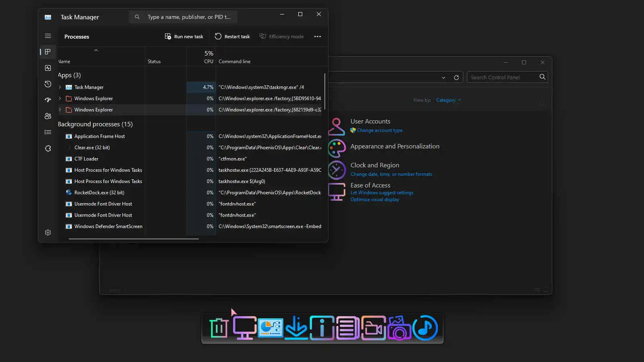The height and width of the screenshot is (362, 644).
Task: Switch to Details page in sidebar
Action: (x=48, y=132)
